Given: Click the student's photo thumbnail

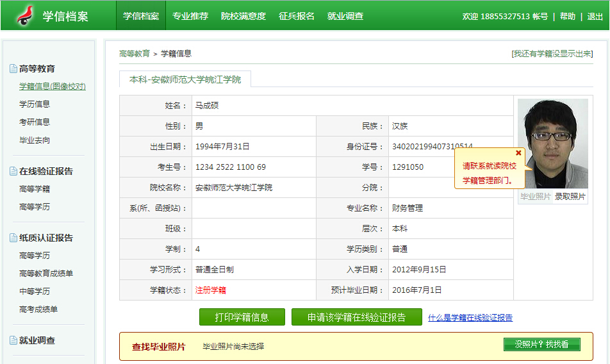Looking at the screenshot, I should 553,144.
